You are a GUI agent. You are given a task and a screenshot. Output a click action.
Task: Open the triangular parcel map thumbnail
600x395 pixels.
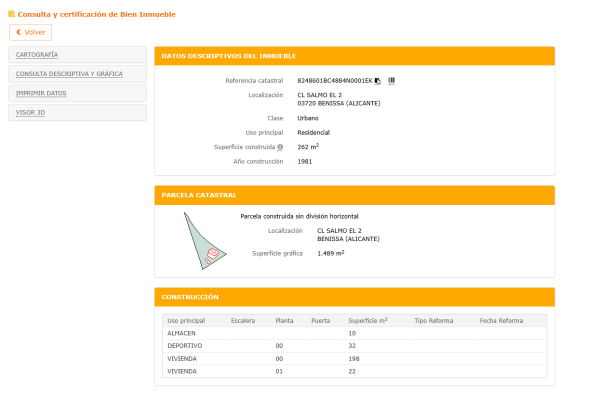204,241
